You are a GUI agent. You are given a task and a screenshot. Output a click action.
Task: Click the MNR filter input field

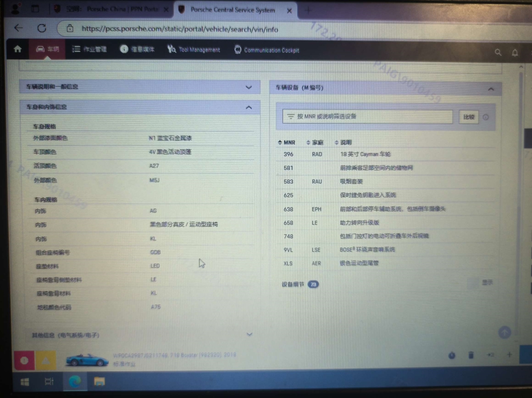367,116
